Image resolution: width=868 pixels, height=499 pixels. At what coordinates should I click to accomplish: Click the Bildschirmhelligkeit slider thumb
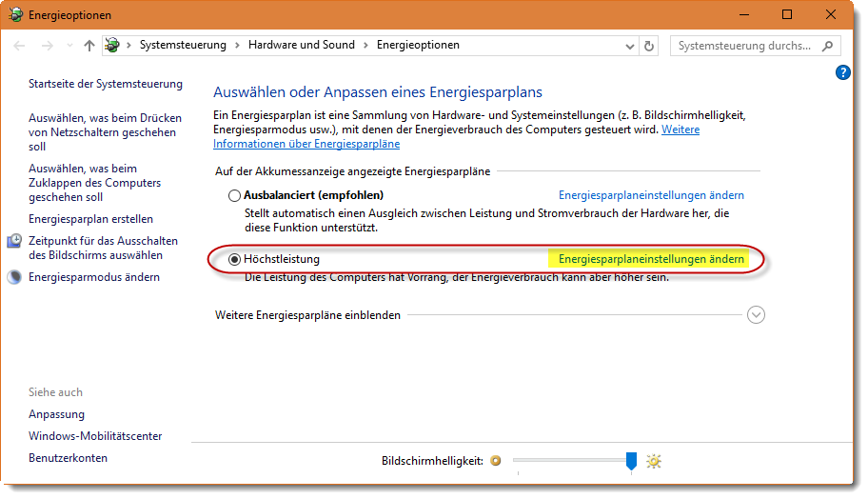[630, 461]
